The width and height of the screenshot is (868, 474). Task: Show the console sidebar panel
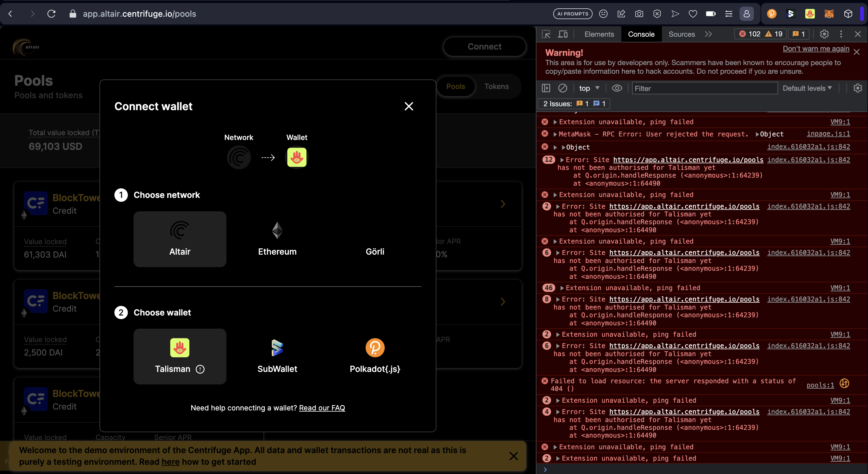pyautogui.click(x=546, y=88)
